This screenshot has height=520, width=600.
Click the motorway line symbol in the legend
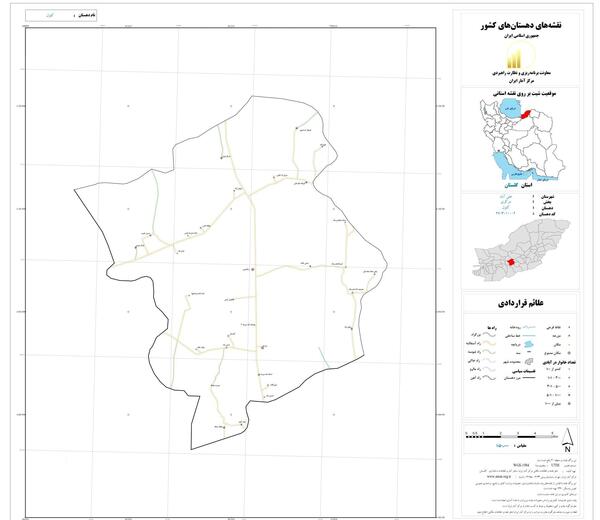489,335
